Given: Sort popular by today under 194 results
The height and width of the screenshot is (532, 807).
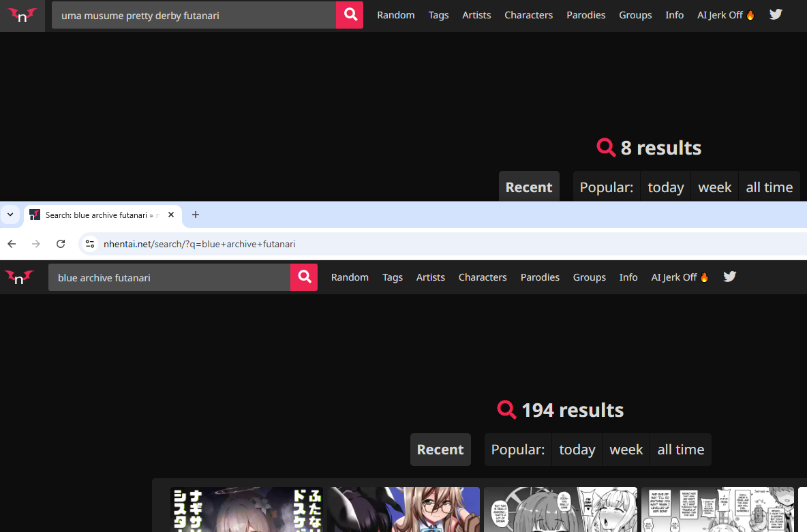Looking at the screenshot, I should [577, 450].
